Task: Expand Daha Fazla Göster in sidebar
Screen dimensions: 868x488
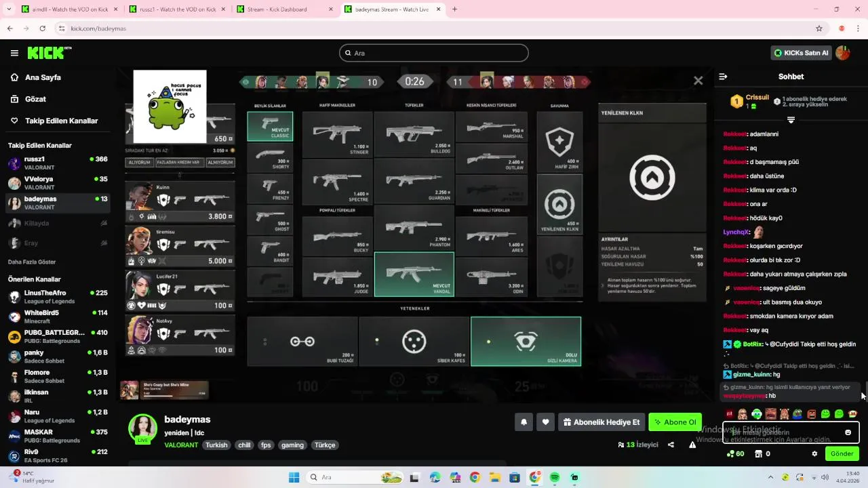Action: point(32,262)
